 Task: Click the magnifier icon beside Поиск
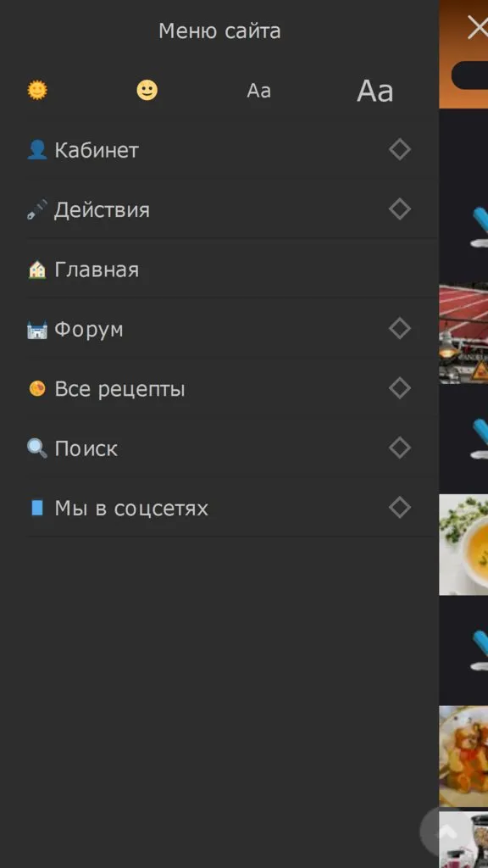point(37,448)
